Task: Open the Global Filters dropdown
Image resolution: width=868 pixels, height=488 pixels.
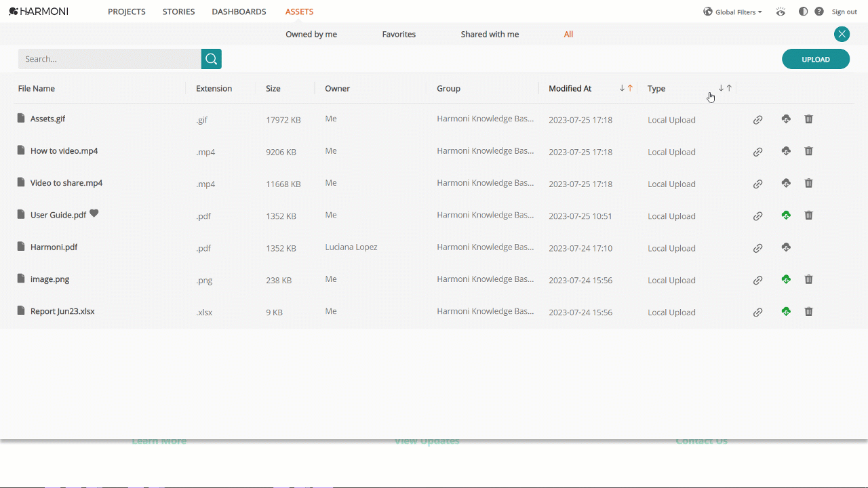Action: pos(733,12)
